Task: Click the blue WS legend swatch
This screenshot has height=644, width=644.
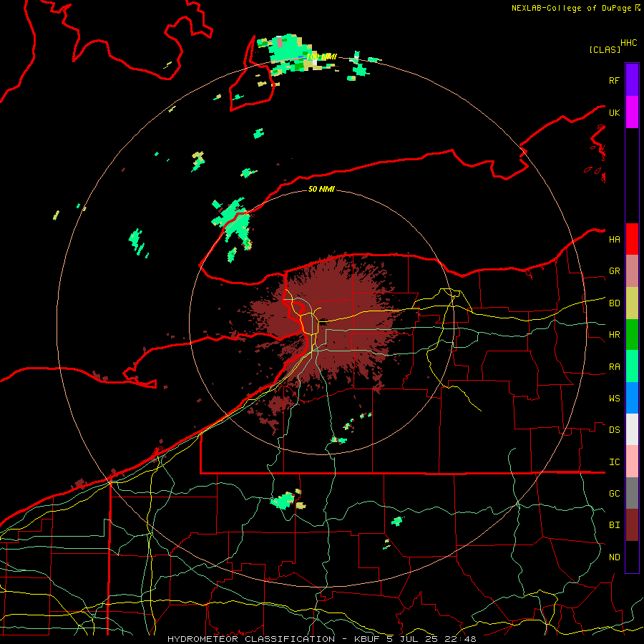Action: click(x=632, y=398)
